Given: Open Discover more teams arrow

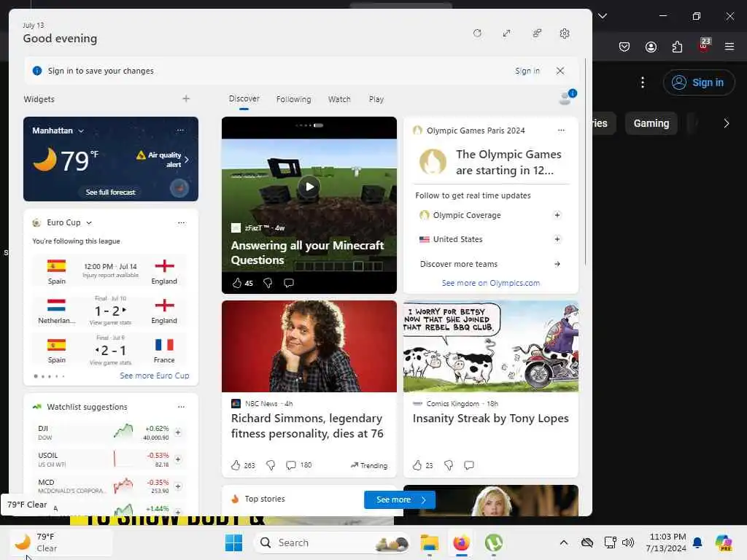Looking at the screenshot, I should pos(557,264).
